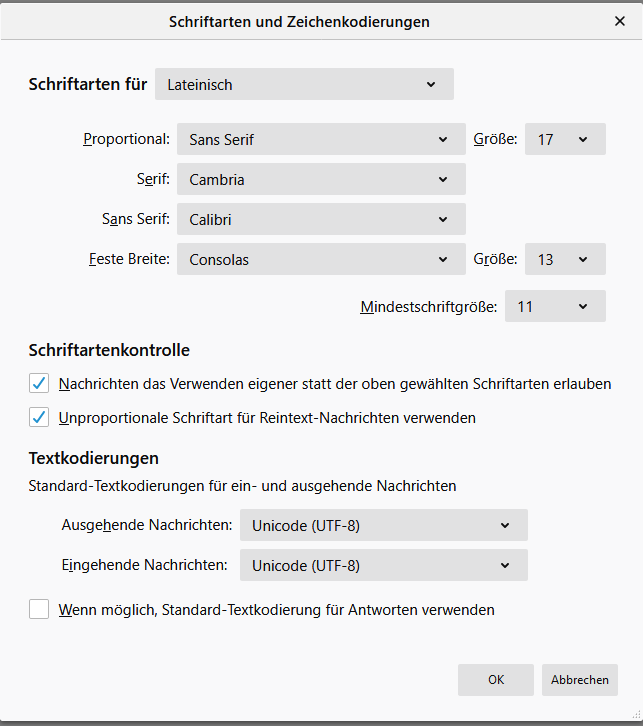Expand the Proportional font dropdown

(x=320, y=140)
